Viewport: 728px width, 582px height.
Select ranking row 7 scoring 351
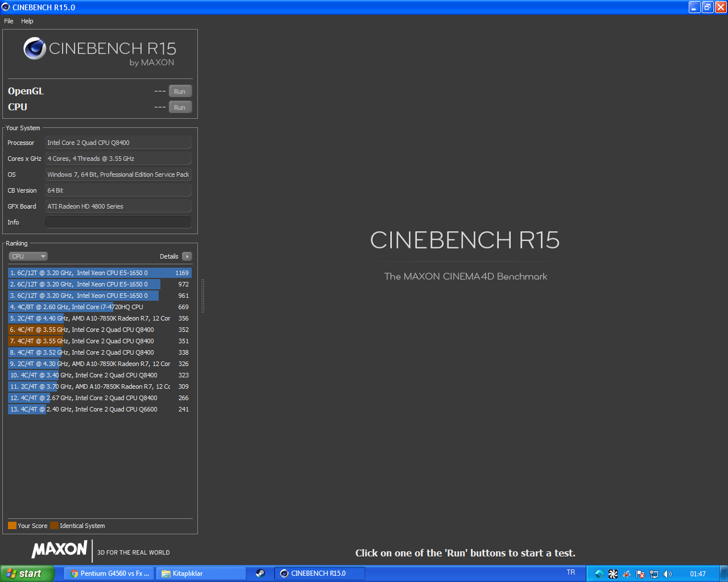point(100,341)
